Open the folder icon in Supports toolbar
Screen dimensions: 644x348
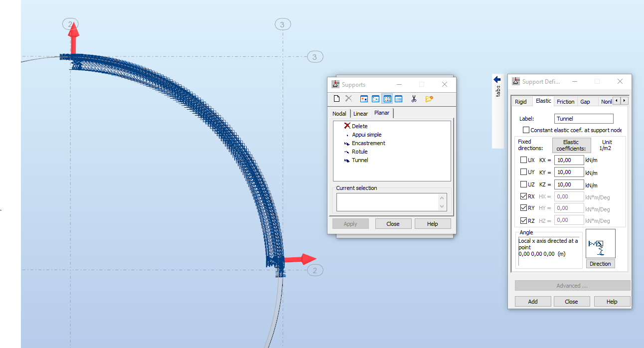[x=429, y=99]
